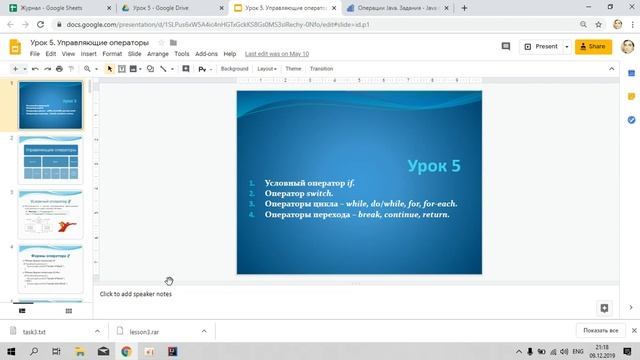Screen dimensions: 640x360
Task: Select slide 4 thumbnail in filmstrip
Action: tap(50, 269)
